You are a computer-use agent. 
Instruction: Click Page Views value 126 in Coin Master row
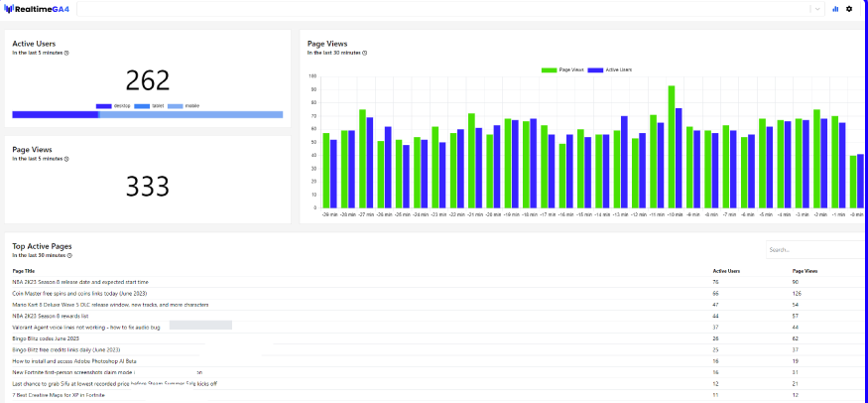click(x=798, y=294)
